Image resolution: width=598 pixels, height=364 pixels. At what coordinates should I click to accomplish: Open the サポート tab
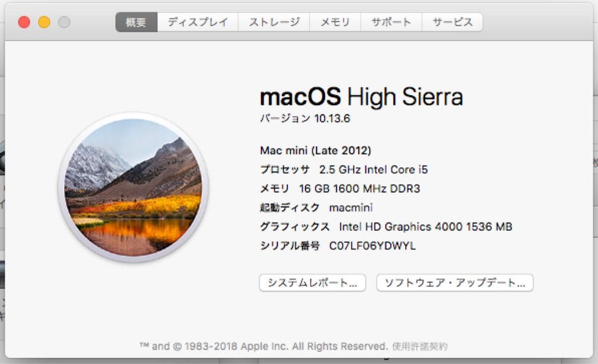pyautogui.click(x=391, y=22)
